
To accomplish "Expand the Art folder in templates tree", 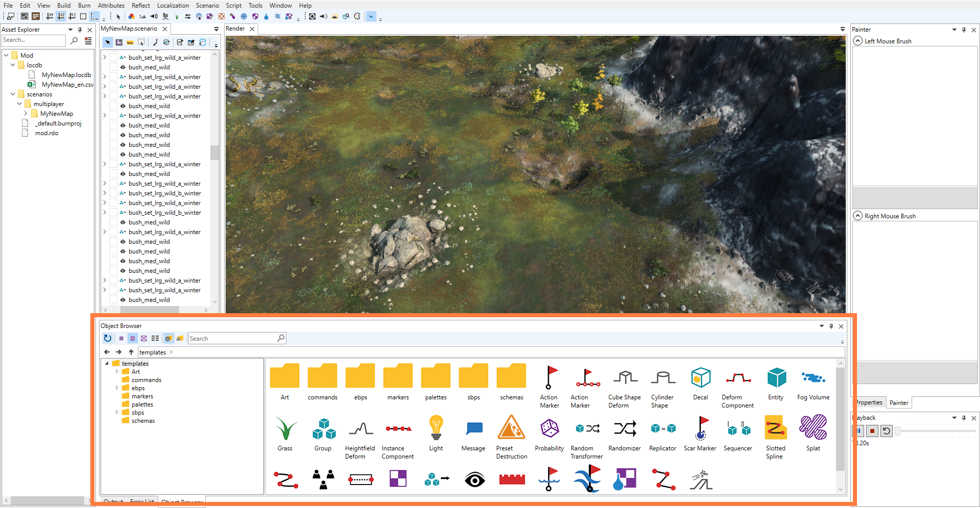I will tap(117, 372).
